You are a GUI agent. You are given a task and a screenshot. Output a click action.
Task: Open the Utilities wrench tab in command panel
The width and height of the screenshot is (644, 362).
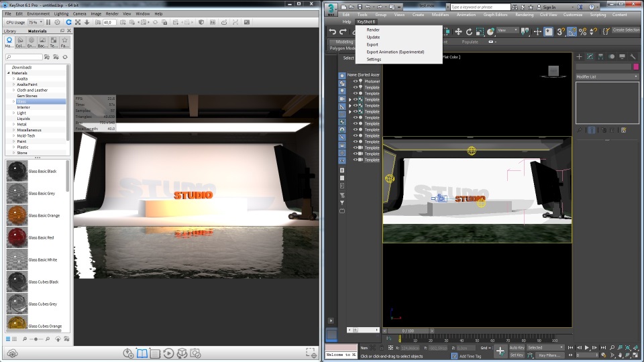633,56
